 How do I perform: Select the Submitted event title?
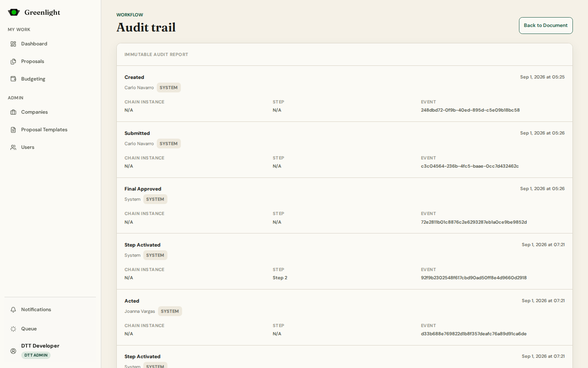tap(137, 133)
